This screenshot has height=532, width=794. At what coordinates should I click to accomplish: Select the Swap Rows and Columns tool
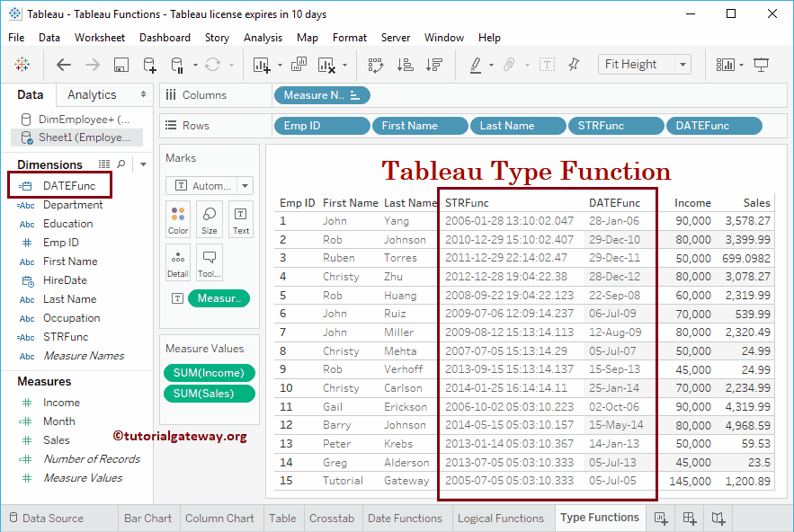click(375, 64)
